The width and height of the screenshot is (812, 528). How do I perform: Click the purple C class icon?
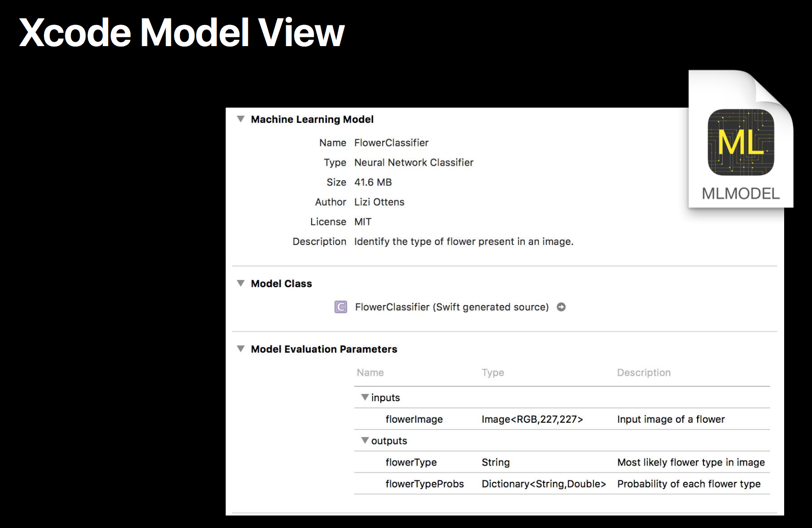(x=340, y=307)
